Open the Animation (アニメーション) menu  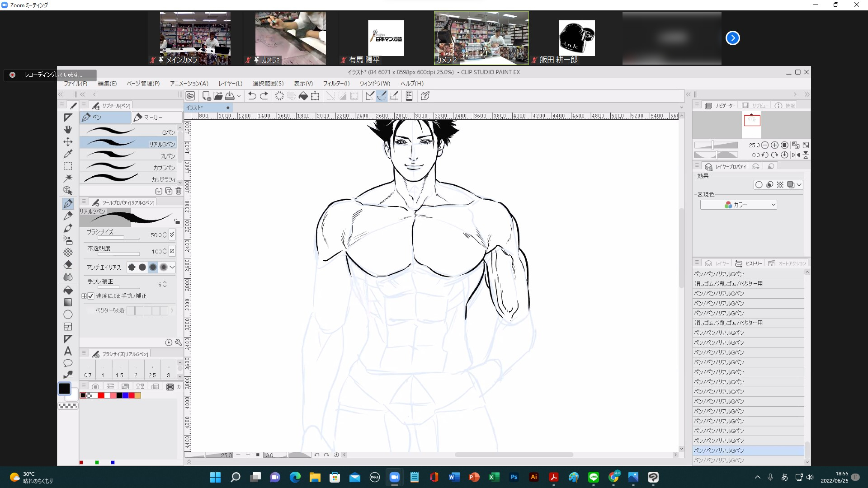(189, 84)
